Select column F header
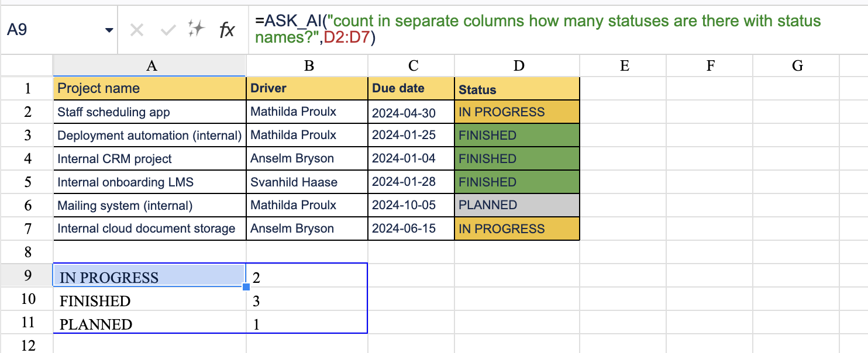 click(709, 65)
